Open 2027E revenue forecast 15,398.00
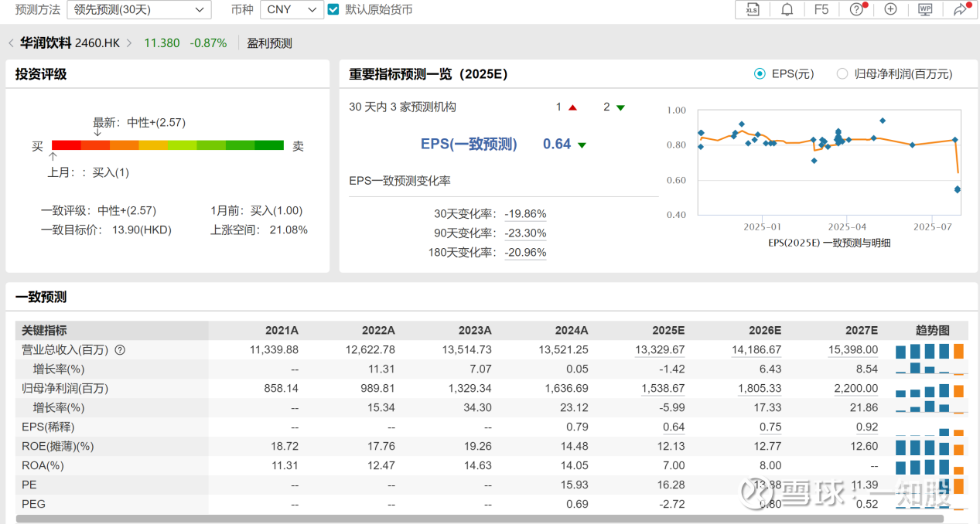The image size is (980, 524). click(853, 350)
